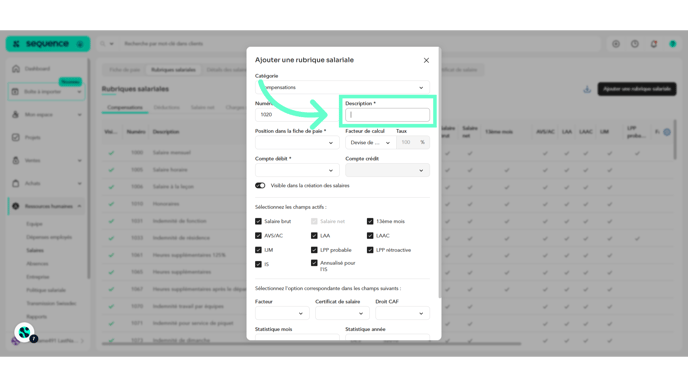This screenshot has width=688, height=387.
Task: Uncheck the LAAC checkbox
Action: (370, 236)
